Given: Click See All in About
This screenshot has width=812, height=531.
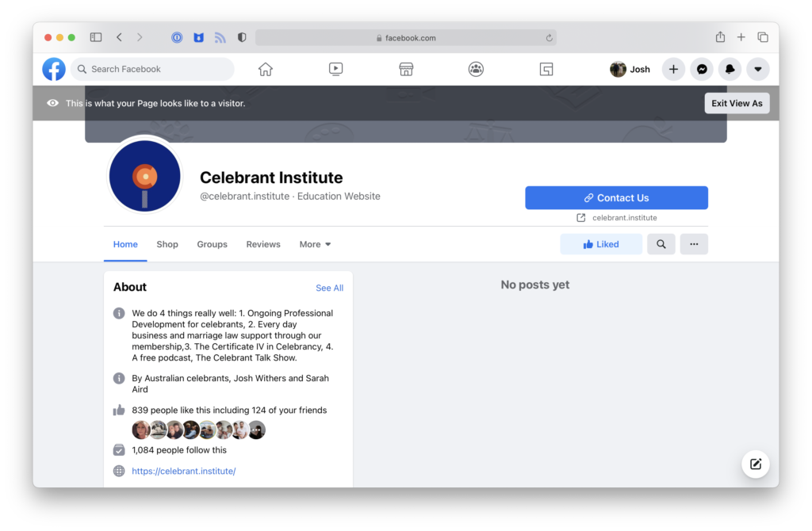Looking at the screenshot, I should (329, 288).
